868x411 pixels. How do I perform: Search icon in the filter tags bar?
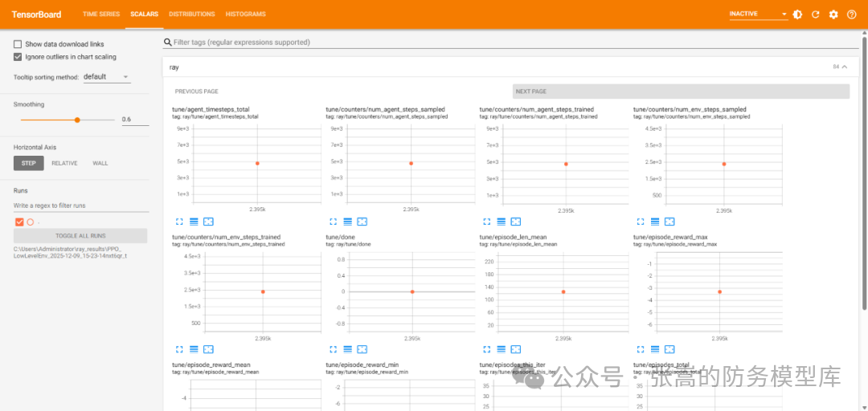[167, 43]
